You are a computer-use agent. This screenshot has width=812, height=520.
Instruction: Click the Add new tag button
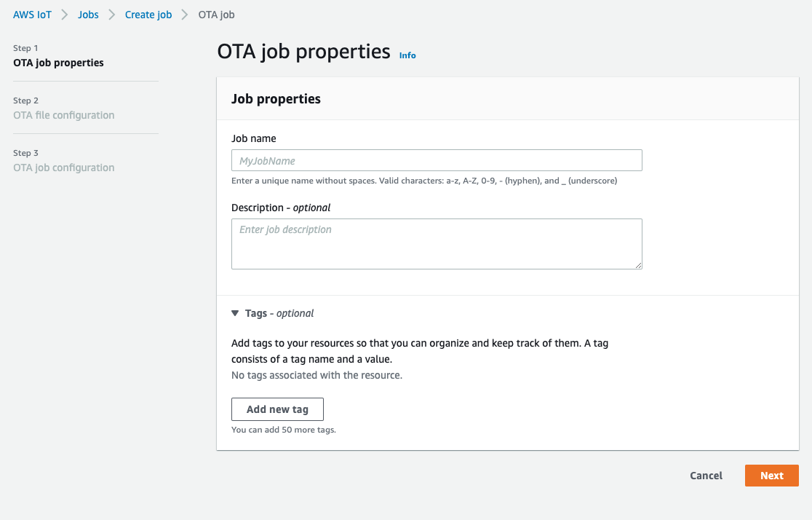pyautogui.click(x=277, y=409)
